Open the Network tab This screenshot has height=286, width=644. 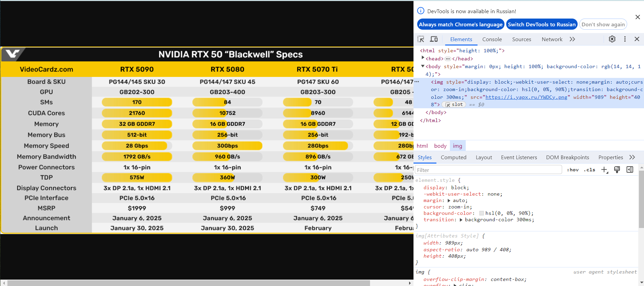tap(552, 39)
